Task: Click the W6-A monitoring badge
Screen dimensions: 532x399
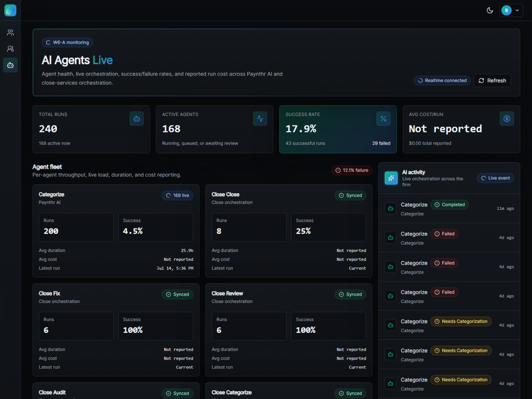Action: click(x=67, y=43)
